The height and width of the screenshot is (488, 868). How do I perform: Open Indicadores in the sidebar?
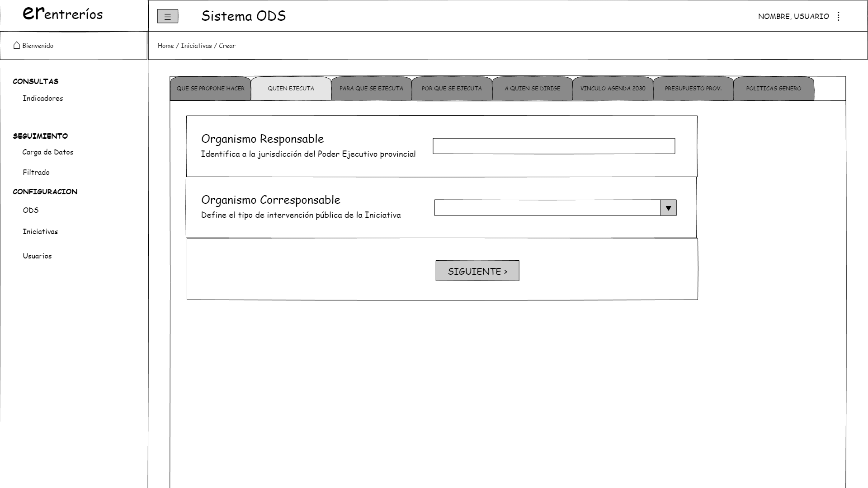tap(43, 99)
